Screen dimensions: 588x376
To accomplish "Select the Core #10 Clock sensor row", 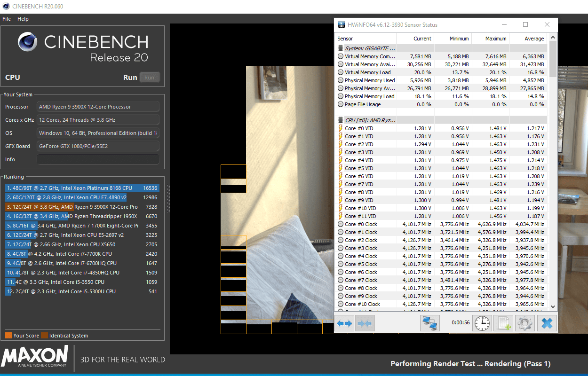I will [x=441, y=304].
